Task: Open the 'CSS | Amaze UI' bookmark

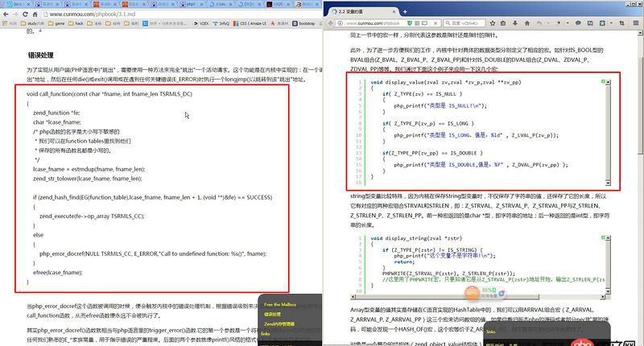Action: point(250,23)
